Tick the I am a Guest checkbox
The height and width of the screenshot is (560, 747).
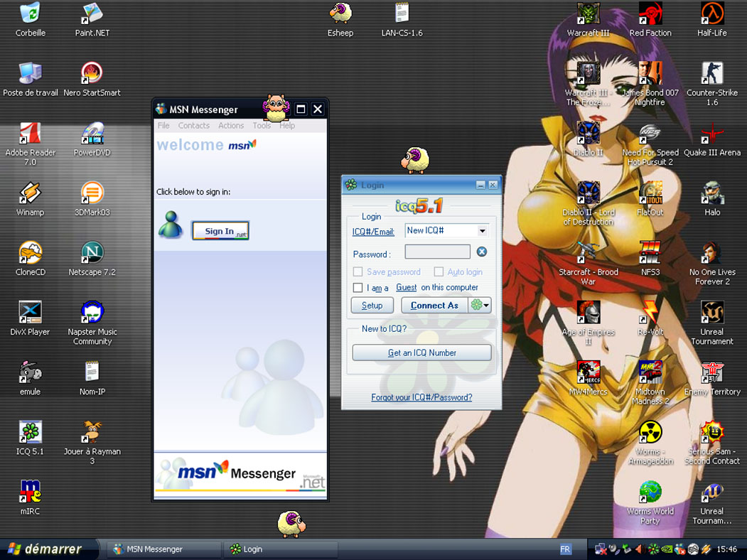tap(358, 288)
